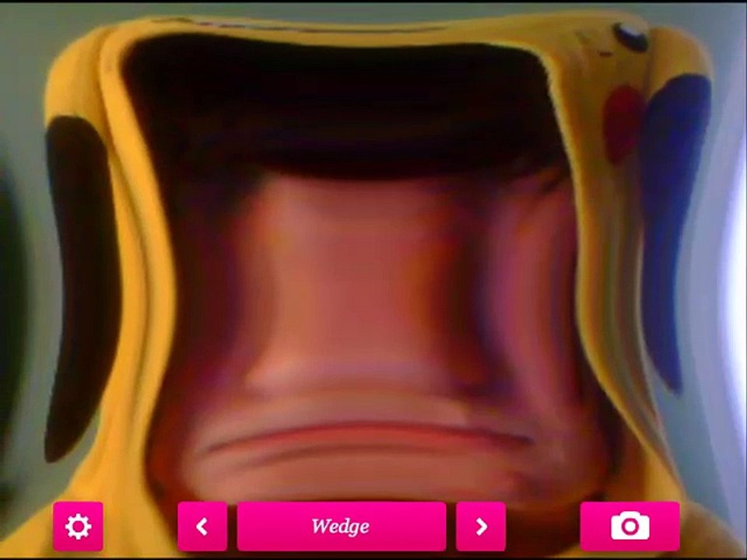Tap the Wedge effect name label
The width and height of the screenshot is (747, 560).
(x=342, y=527)
